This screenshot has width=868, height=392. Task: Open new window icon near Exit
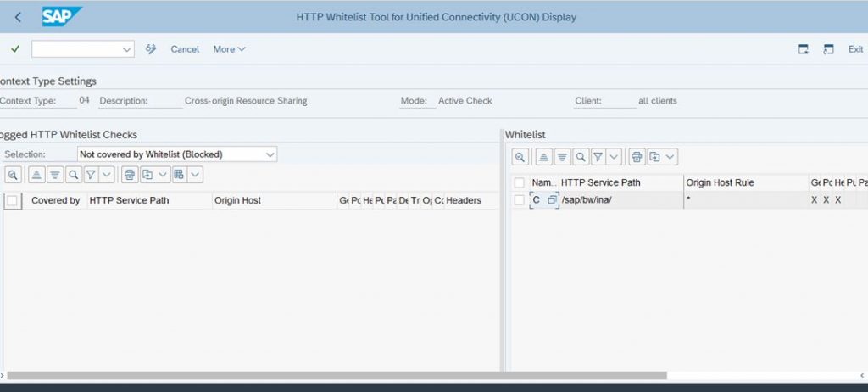pyautogui.click(x=804, y=49)
